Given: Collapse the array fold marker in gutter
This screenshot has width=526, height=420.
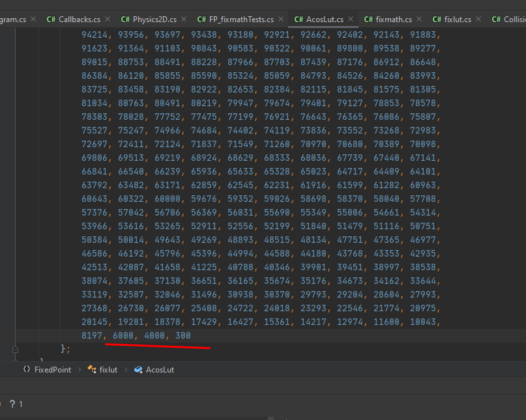Looking at the screenshot, I should coord(15,350).
